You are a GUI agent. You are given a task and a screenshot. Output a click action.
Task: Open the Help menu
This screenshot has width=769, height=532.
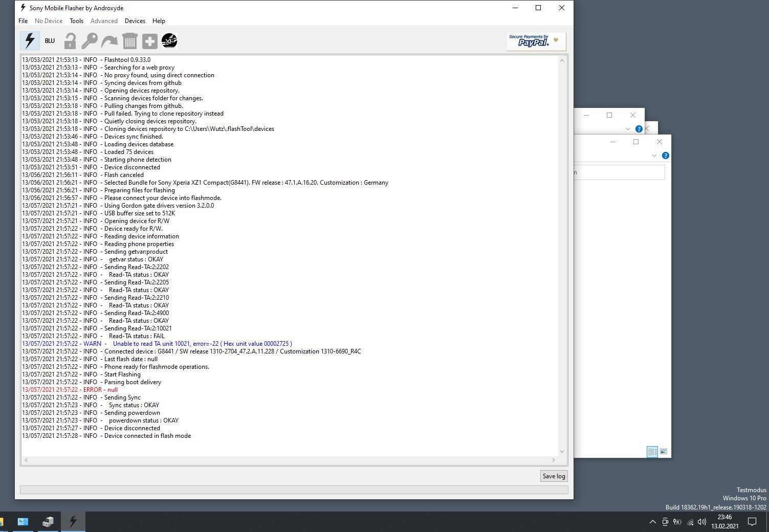click(x=159, y=21)
